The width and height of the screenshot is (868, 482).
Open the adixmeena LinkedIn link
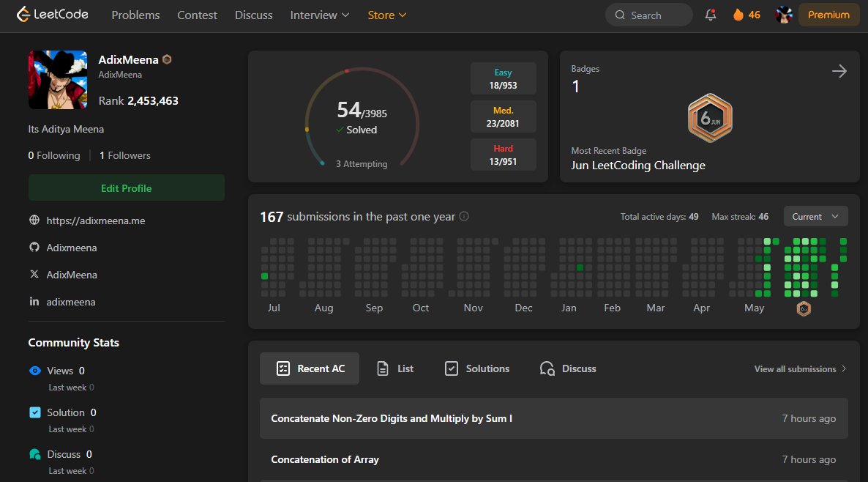pyautogui.click(x=71, y=302)
